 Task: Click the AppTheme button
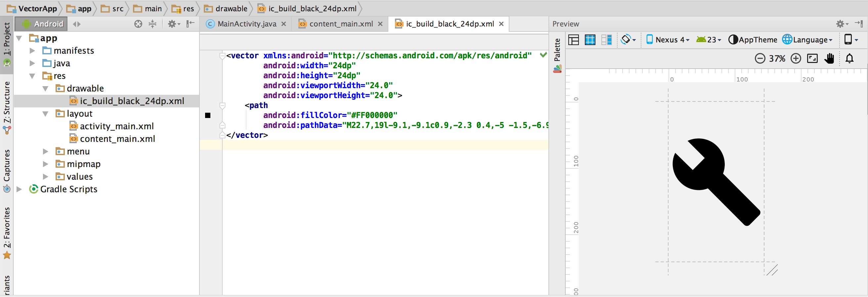(x=753, y=40)
